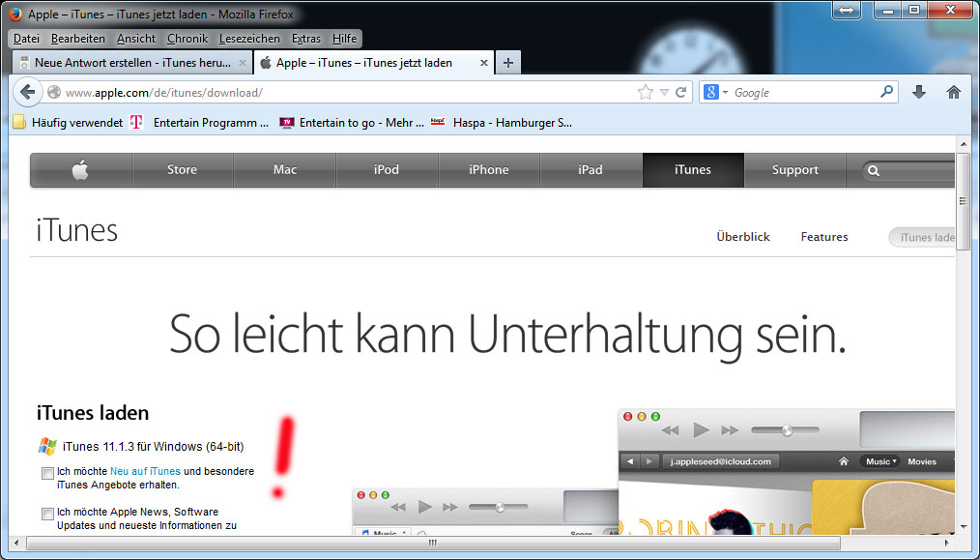
Task: Open the Hilfe menu
Action: tap(344, 39)
